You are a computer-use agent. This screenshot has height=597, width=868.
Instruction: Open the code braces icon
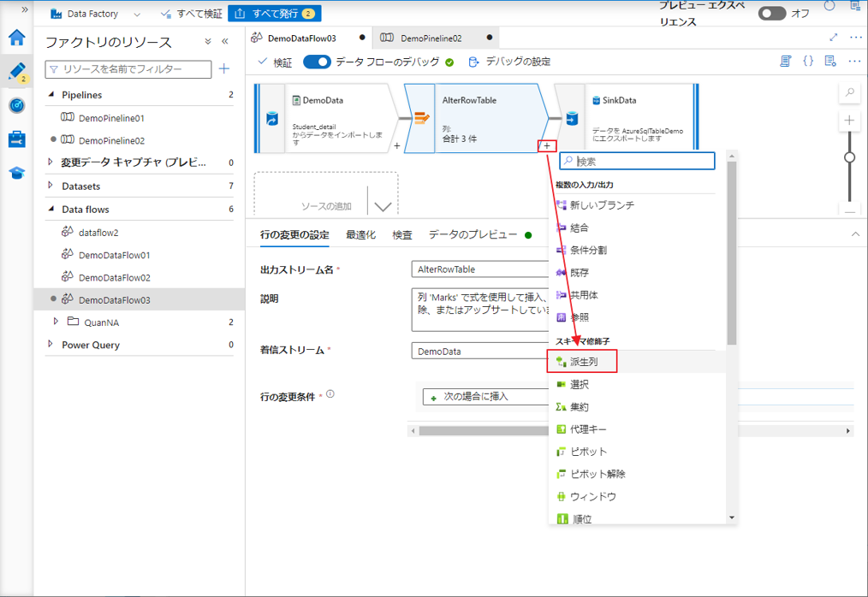[x=808, y=61]
